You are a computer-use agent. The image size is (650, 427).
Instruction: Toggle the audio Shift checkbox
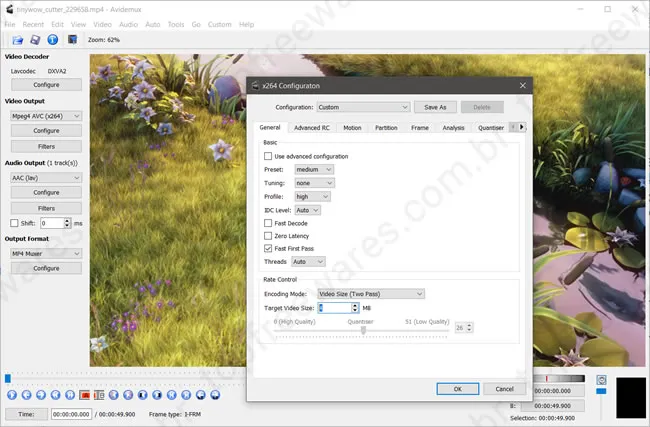coord(14,223)
